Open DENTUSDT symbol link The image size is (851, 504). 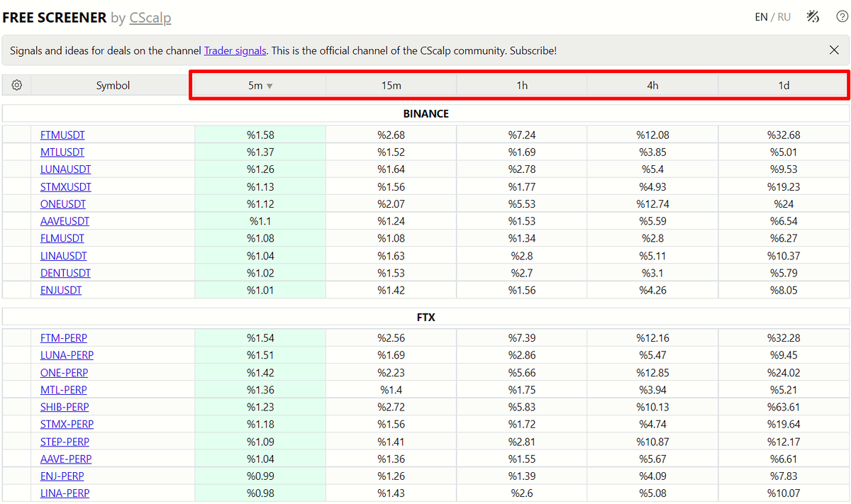click(x=65, y=273)
